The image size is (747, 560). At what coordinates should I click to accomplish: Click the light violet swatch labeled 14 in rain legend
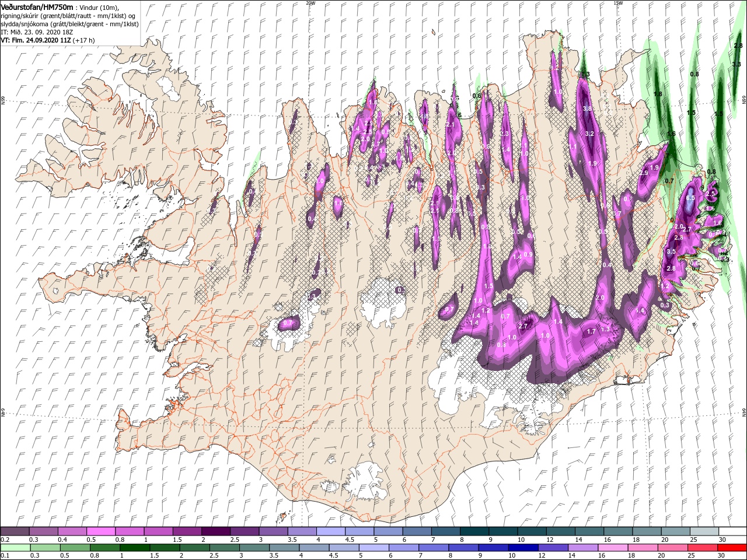click(x=582, y=548)
